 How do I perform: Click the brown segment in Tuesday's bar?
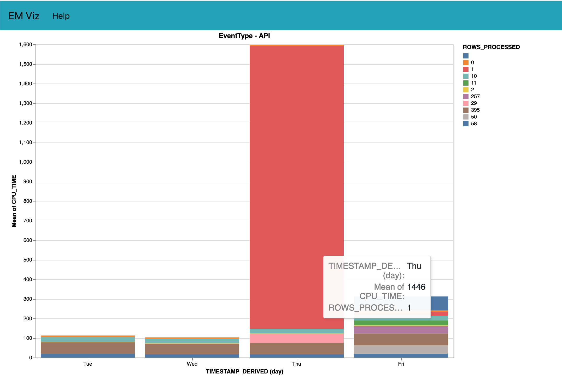[88, 348]
